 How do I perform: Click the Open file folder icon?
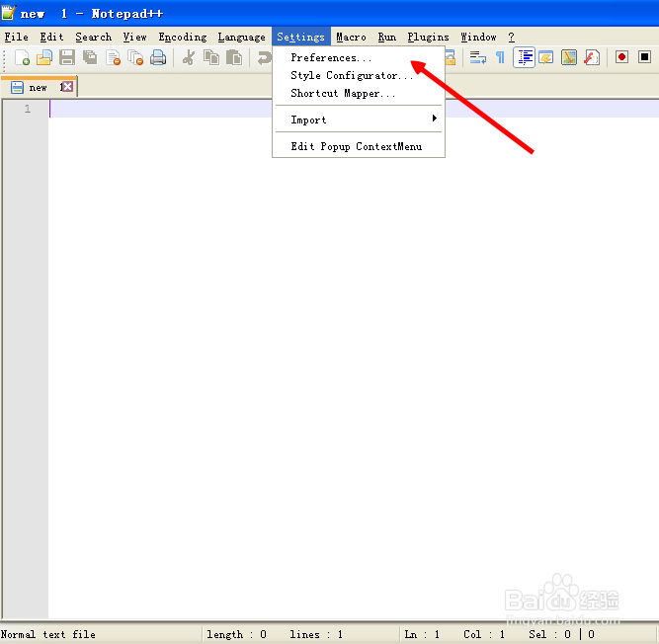click(x=44, y=57)
